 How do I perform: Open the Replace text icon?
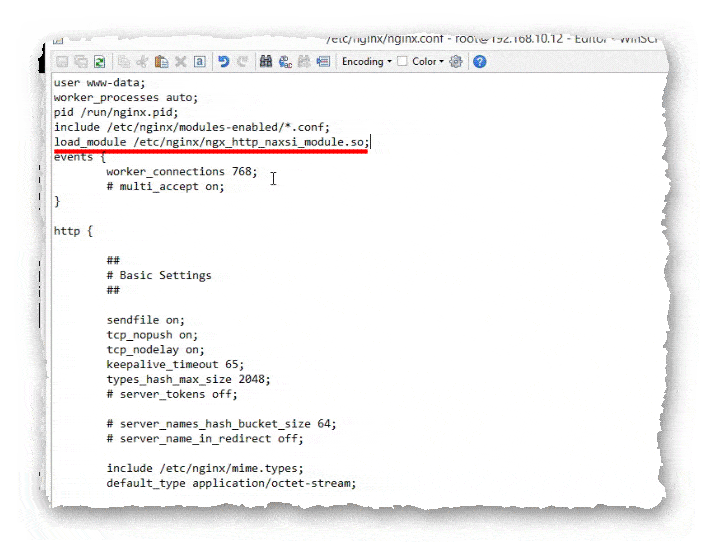pos(285,61)
